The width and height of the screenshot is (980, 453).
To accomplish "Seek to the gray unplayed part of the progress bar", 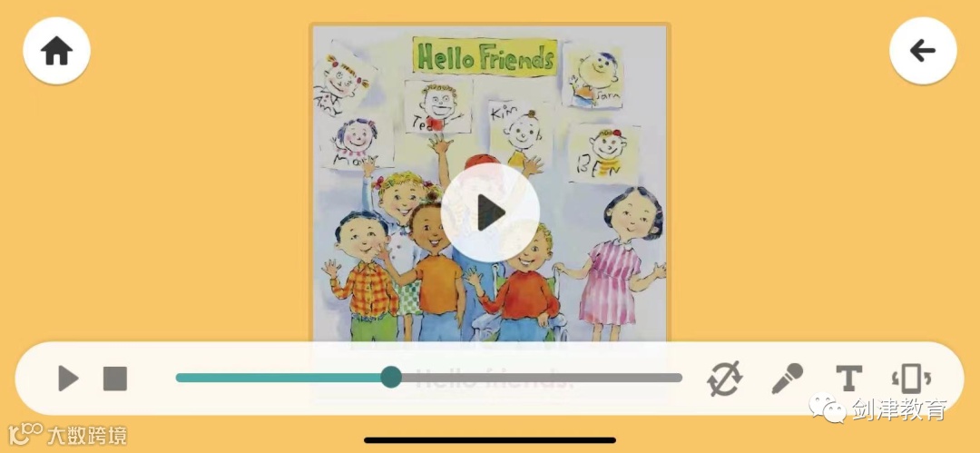I will tap(541, 378).
